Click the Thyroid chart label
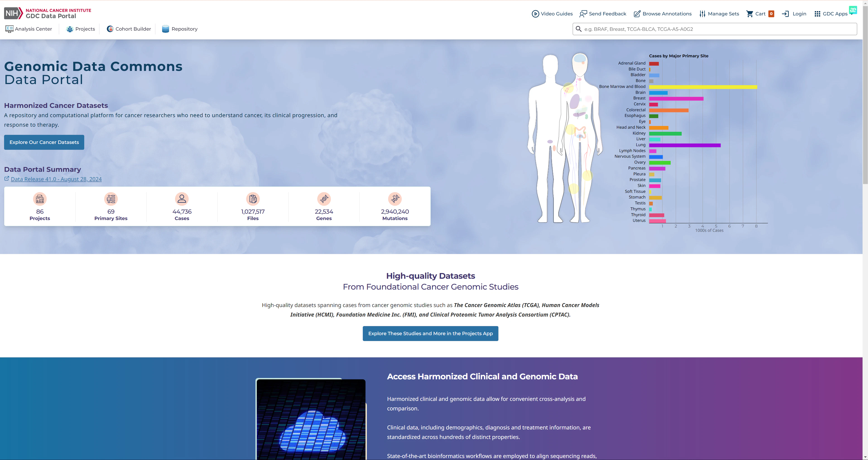This screenshot has height=460, width=868. click(638, 215)
